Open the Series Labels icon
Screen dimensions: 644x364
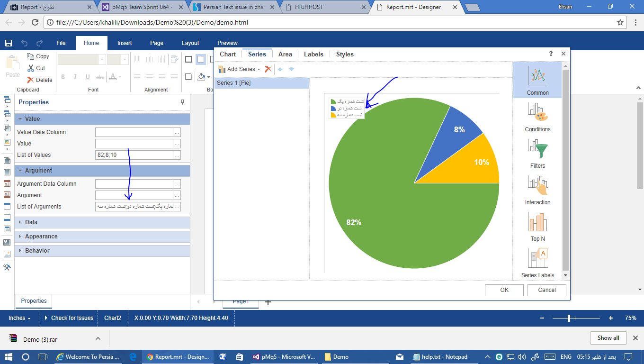pyautogui.click(x=537, y=258)
